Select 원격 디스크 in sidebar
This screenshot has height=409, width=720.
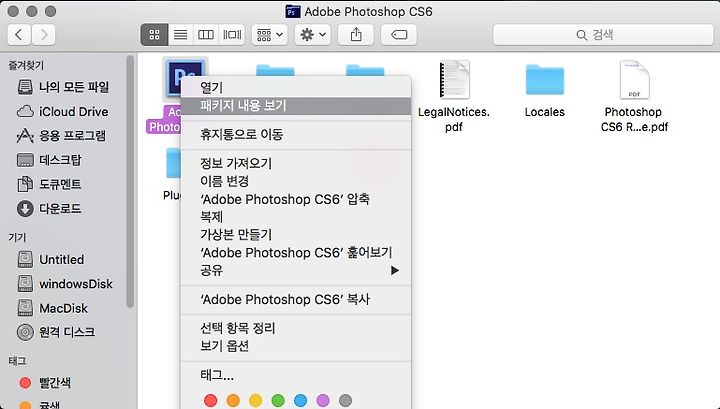tap(56, 332)
